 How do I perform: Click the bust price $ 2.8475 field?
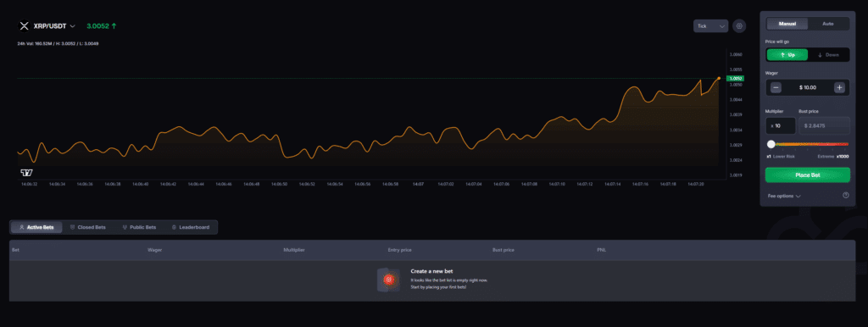(824, 126)
